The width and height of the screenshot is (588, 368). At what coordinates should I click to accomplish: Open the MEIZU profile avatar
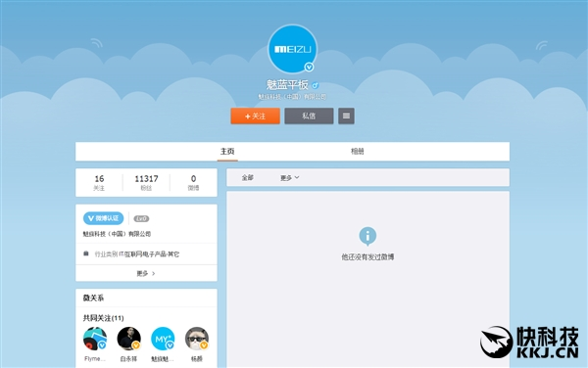(x=292, y=49)
